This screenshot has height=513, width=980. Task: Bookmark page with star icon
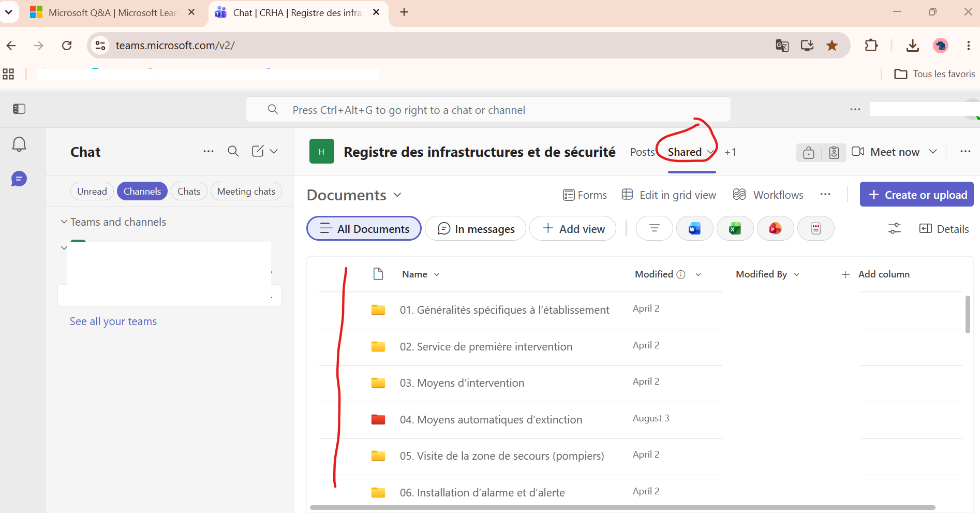(832, 46)
